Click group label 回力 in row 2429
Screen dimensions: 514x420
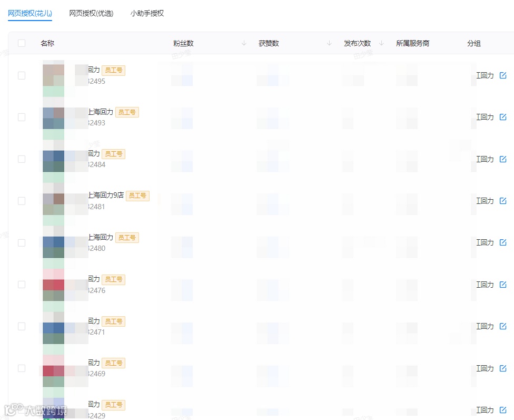[485, 410]
